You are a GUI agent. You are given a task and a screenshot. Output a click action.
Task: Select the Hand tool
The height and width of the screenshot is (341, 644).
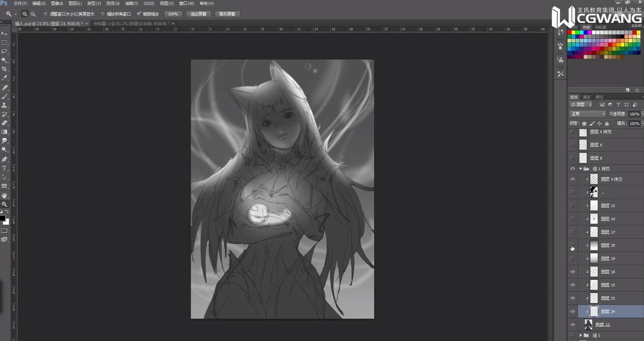(x=4, y=195)
